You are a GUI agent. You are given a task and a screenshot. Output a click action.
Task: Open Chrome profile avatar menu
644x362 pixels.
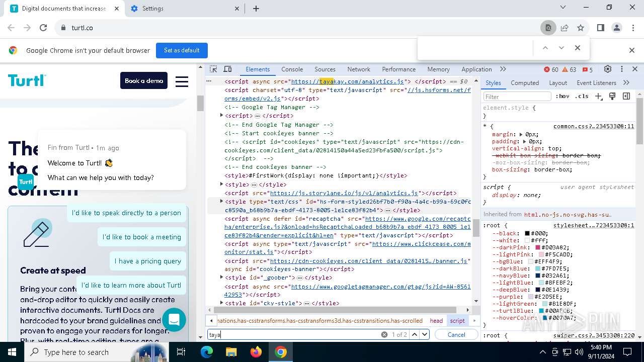click(617, 28)
